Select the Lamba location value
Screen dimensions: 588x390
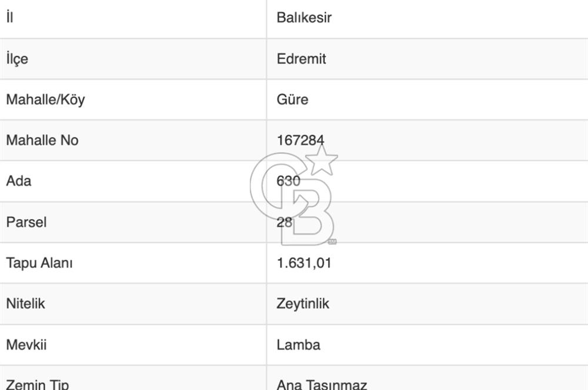point(298,344)
